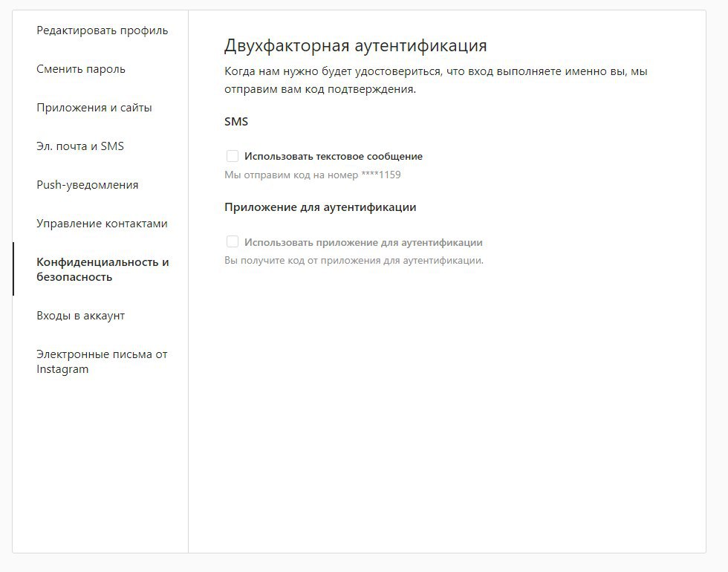Open Электронные письма от Instagram section
The image size is (728, 572).
pos(103,362)
